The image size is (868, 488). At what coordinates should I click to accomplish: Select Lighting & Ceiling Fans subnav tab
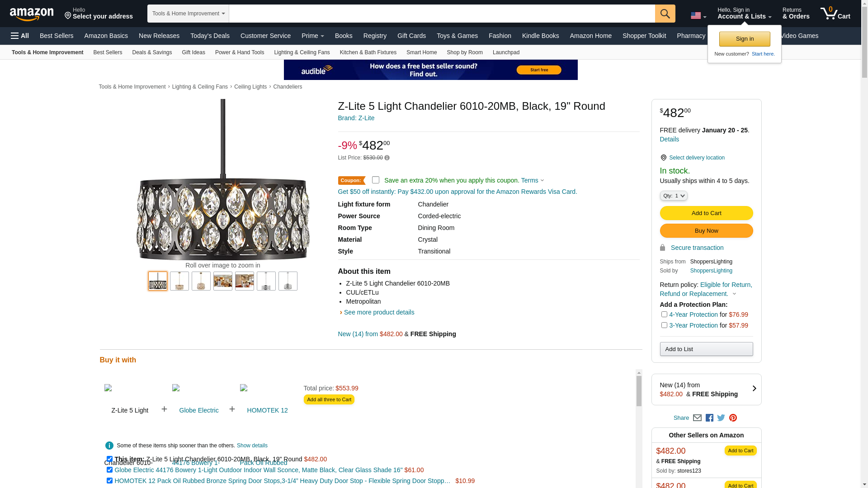tap(302, 52)
